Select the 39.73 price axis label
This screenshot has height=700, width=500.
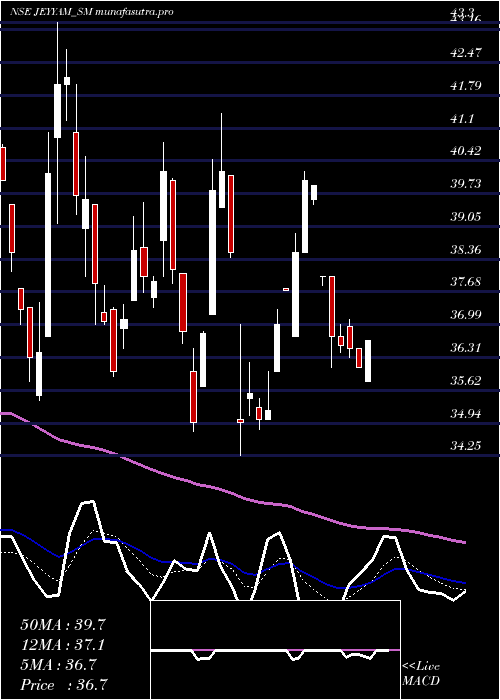coord(466,184)
